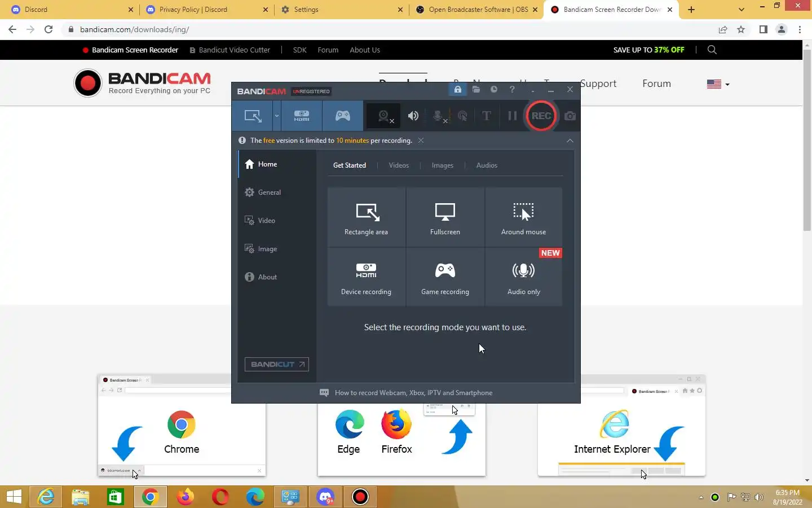Image resolution: width=812 pixels, height=508 pixels.
Task: Open General settings in Bandicam sidebar
Action: click(x=276, y=192)
